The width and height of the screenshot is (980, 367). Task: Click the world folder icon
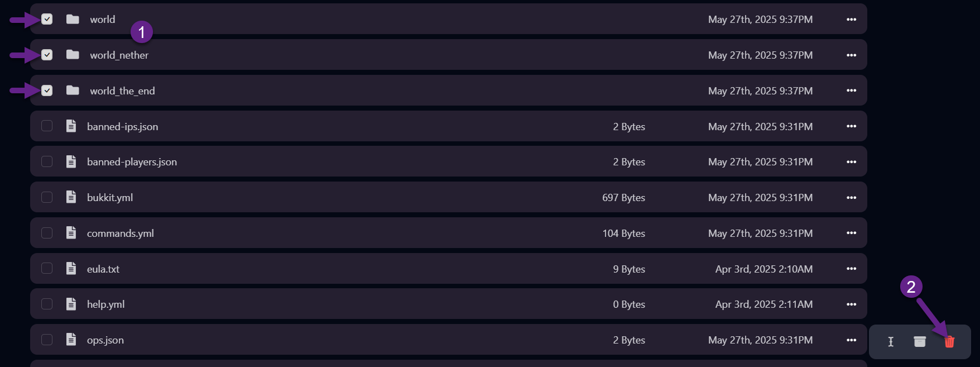click(x=73, y=20)
